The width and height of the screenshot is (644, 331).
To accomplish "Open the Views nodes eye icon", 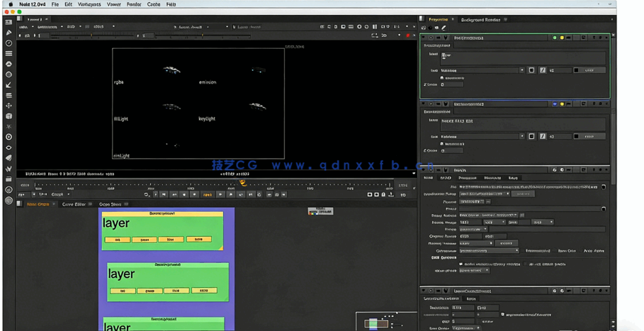I will tap(9, 147).
